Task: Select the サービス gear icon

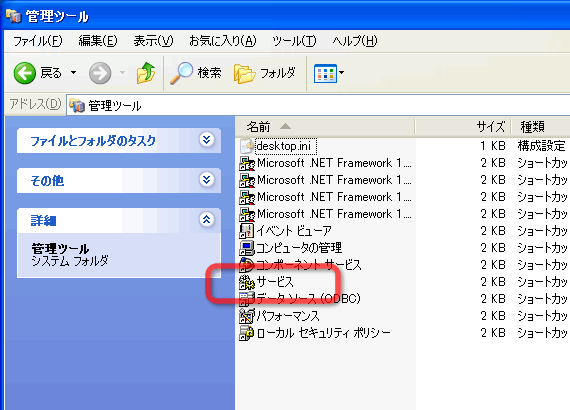Action: [x=246, y=282]
